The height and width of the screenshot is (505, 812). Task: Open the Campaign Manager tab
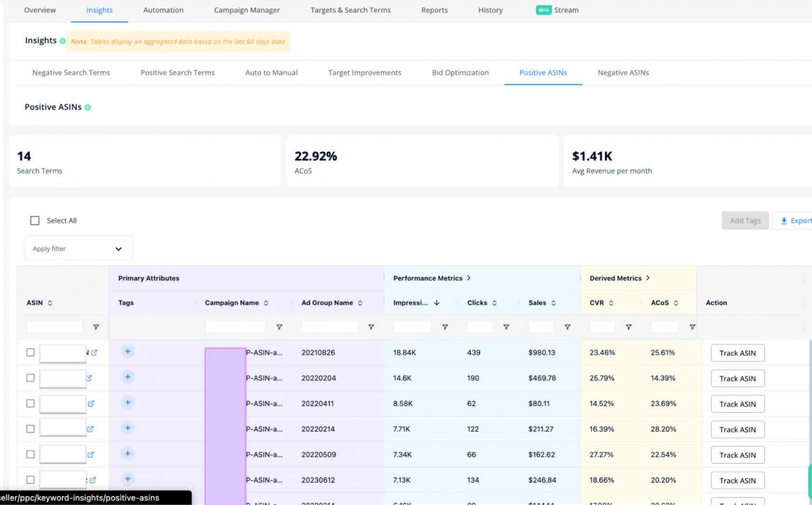[247, 10]
